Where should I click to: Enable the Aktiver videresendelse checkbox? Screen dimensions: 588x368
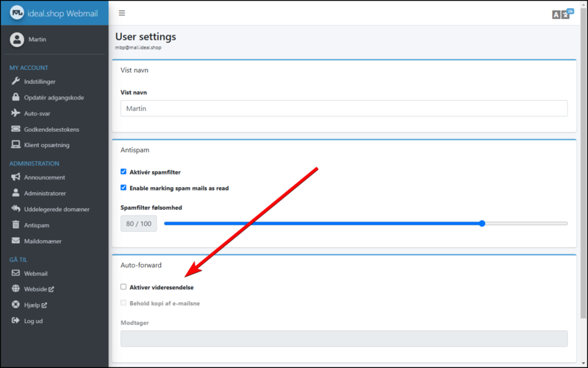point(123,287)
